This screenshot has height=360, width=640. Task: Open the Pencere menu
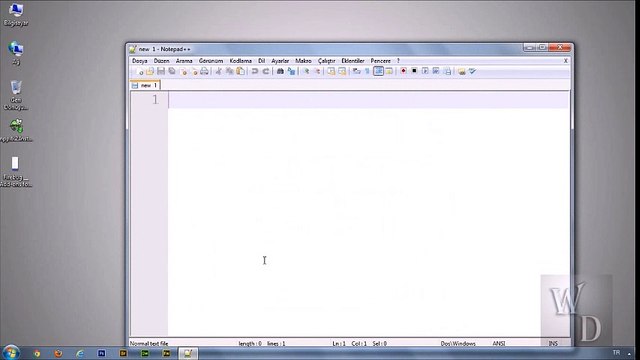(x=380, y=61)
